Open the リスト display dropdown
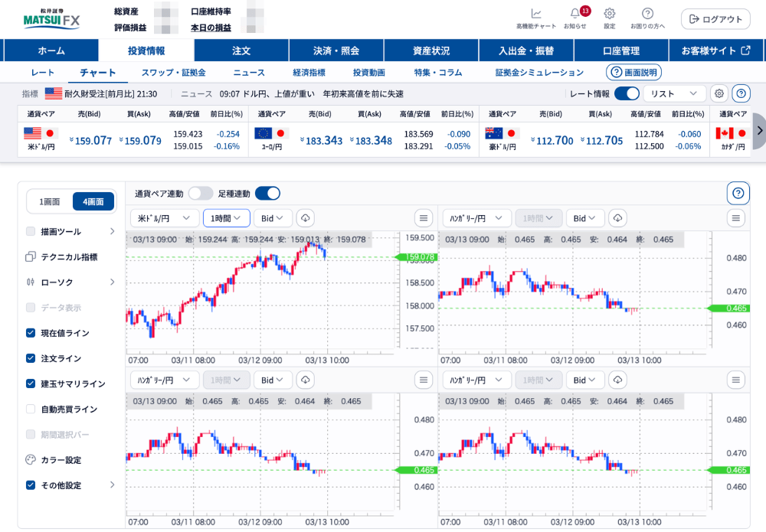Viewport: 766px width, 532px height. (674, 93)
